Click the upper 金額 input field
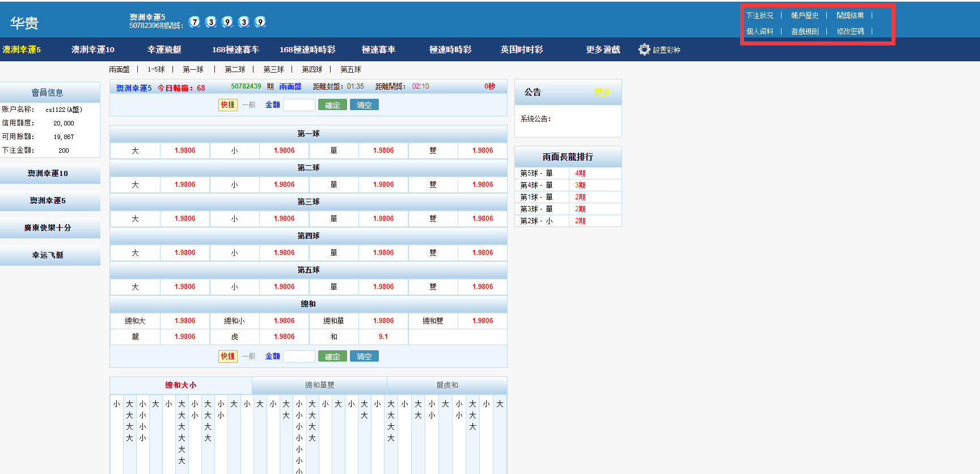 pyautogui.click(x=299, y=105)
